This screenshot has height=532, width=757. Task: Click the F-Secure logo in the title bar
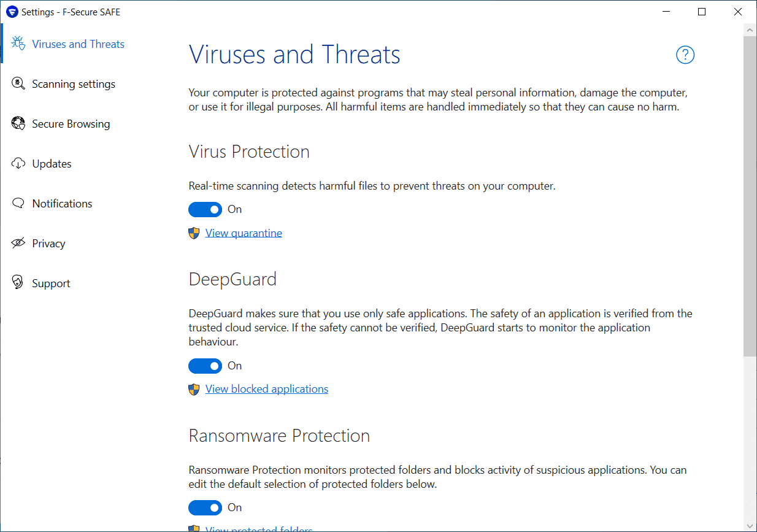click(11, 12)
